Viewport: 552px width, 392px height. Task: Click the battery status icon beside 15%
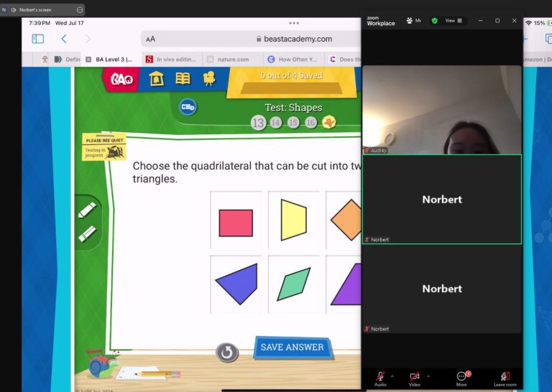point(549,23)
